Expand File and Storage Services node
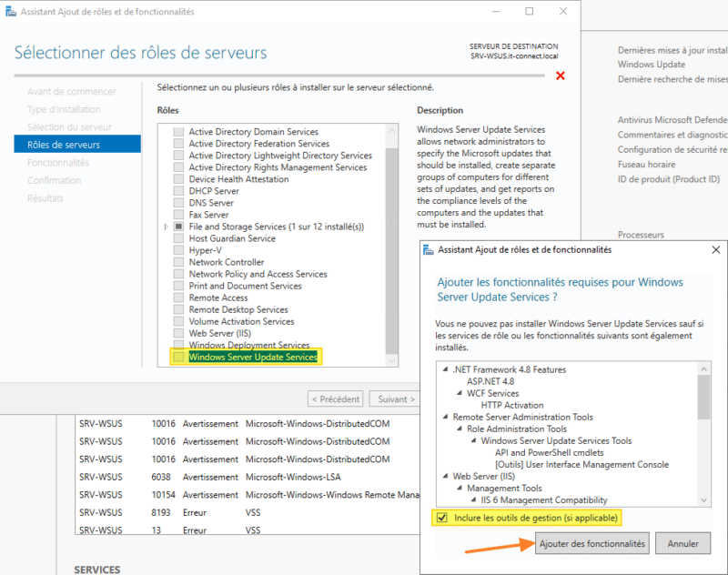This screenshot has width=728, height=575. pos(166,227)
